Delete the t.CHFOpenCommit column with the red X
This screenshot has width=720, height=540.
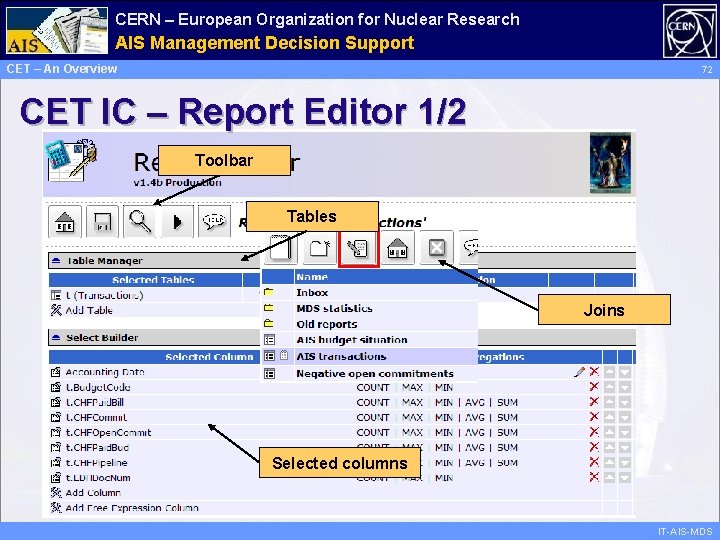tap(594, 432)
